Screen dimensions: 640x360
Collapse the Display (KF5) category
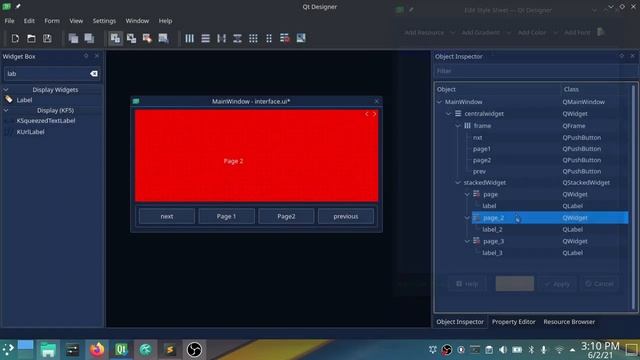pos(6,110)
